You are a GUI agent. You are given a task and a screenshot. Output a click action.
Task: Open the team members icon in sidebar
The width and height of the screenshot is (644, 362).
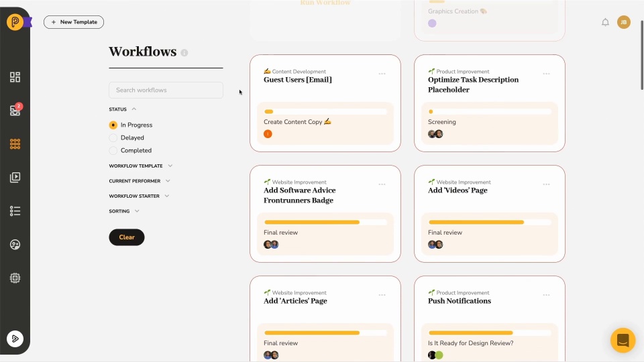tap(15, 245)
